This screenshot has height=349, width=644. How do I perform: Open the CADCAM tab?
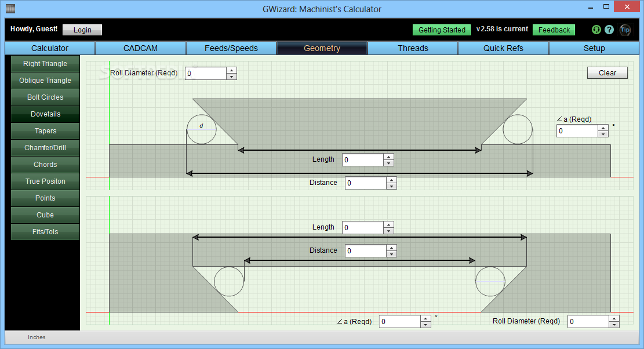point(140,48)
